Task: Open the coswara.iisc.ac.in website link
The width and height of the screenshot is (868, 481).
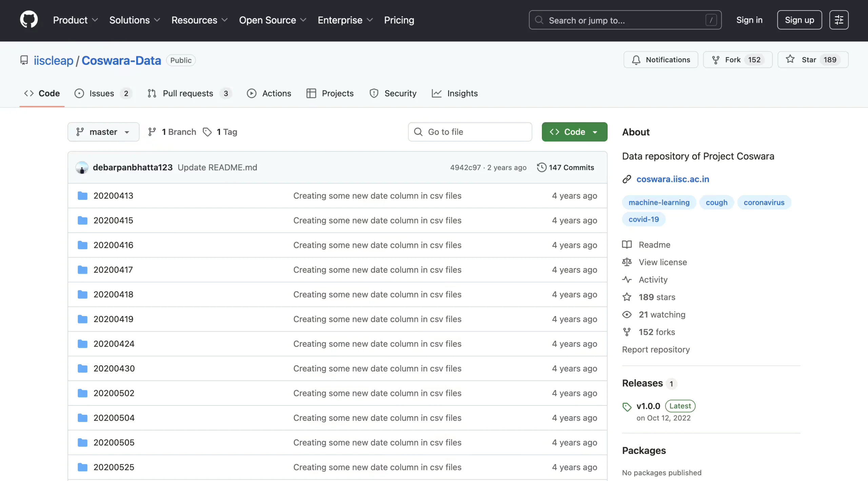Action: click(x=673, y=179)
